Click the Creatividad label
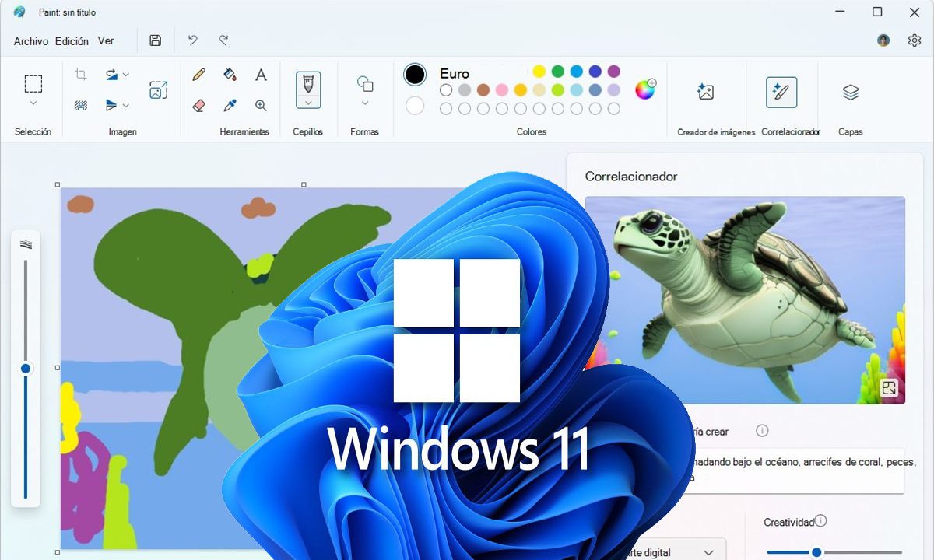Viewport: 934px width, 560px height. point(788,523)
